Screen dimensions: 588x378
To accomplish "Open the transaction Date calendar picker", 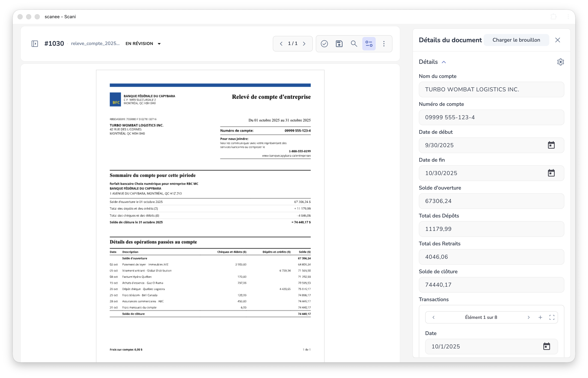I will (x=547, y=346).
